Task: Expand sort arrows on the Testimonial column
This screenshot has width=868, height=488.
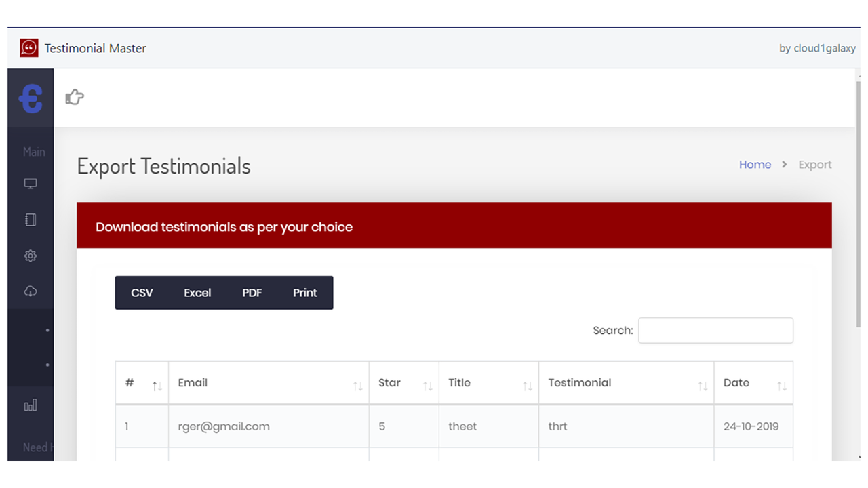Action: 703,384
